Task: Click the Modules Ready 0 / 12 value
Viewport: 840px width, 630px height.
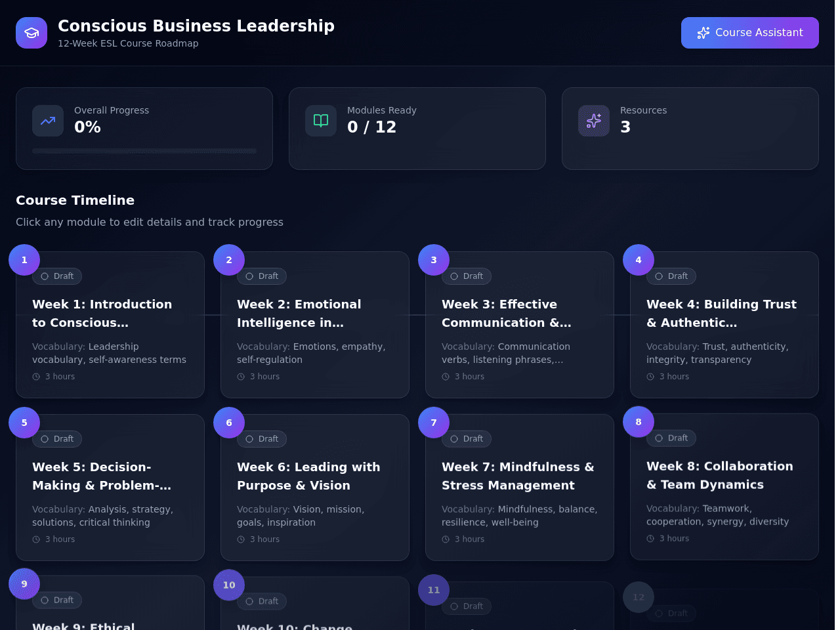Action: 371,127
